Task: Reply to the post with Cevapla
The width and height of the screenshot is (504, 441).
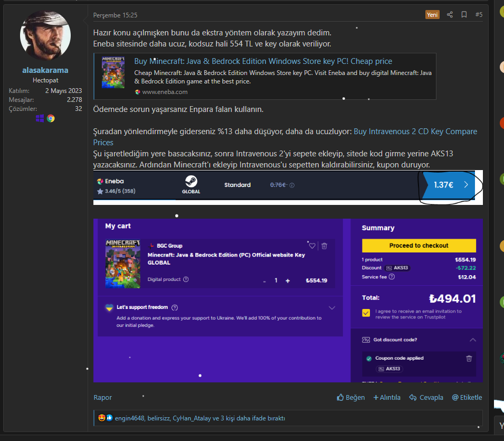Action: tap(426, 398)
